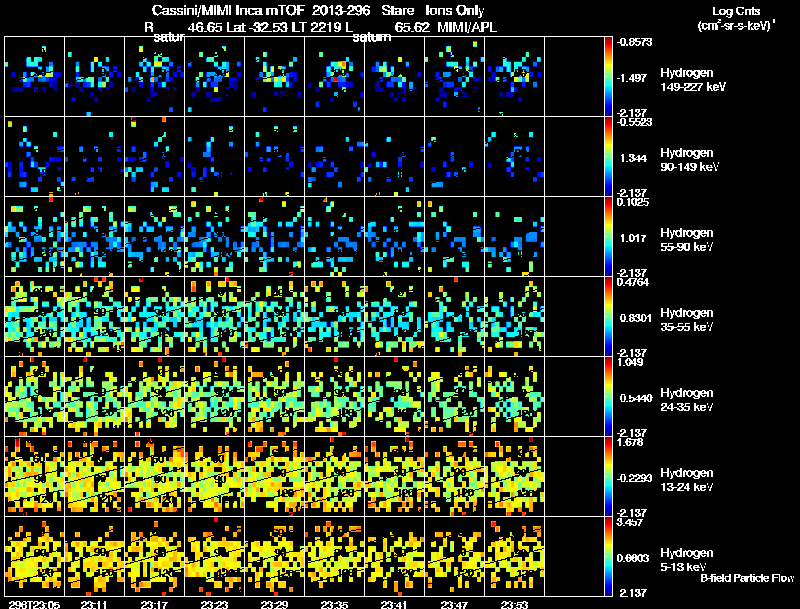
Task: Select the 23:05 panel in the 149-227 keV row
Action: (x=35, y=77)
